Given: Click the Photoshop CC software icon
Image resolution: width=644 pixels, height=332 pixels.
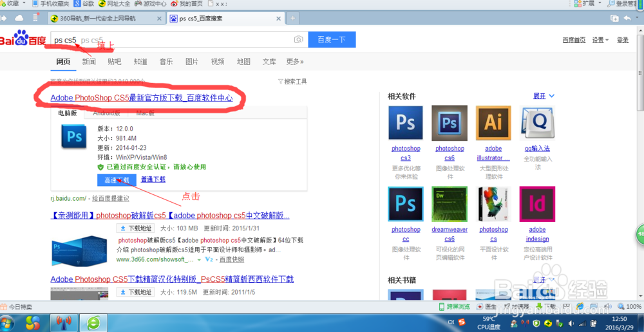Looking at the screenshot, I should tap(405, 203).
